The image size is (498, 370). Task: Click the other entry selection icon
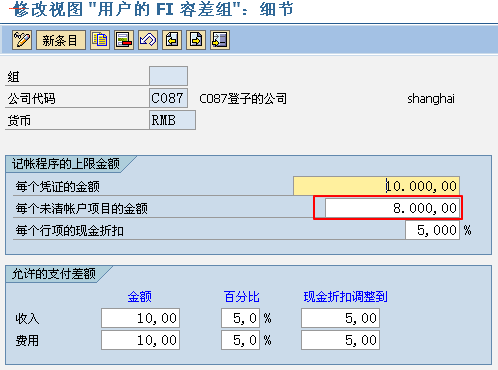pos(220,40)
